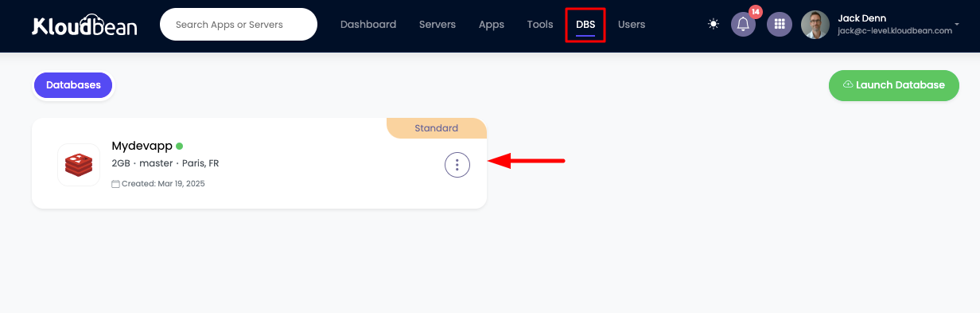Open three-dot menu for Mydevapp
The width and height of the screenshot is (980, 313).
[457, 165]
